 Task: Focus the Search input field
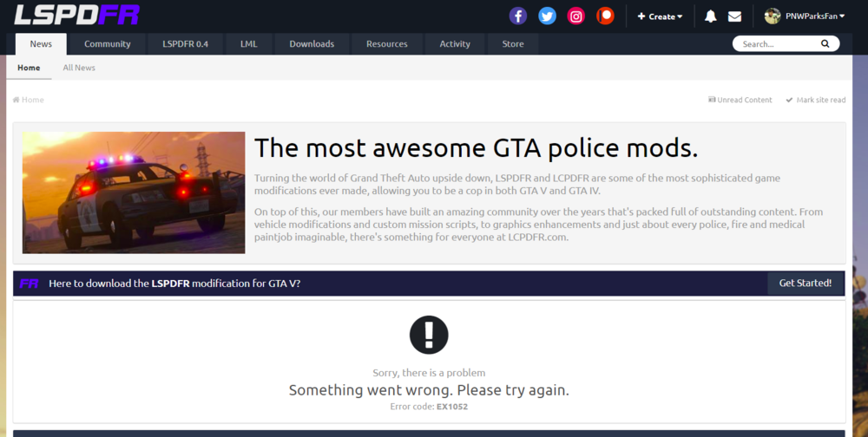pos(779,43)
